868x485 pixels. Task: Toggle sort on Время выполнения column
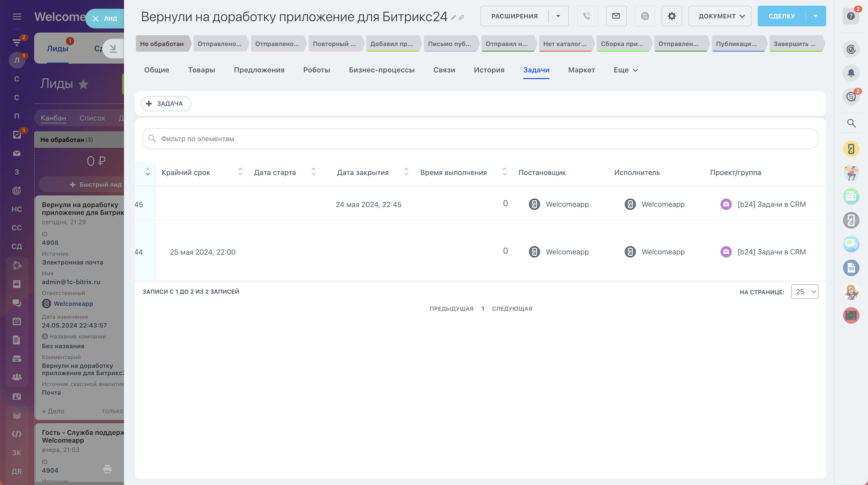click(x=504, y=172)
